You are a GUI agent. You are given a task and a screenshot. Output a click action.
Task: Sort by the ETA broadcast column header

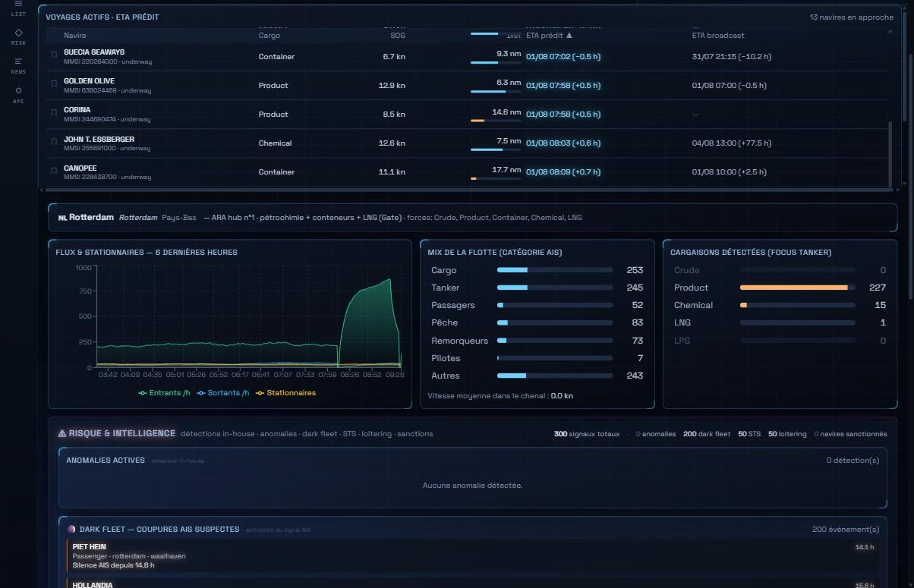point(718,36)
